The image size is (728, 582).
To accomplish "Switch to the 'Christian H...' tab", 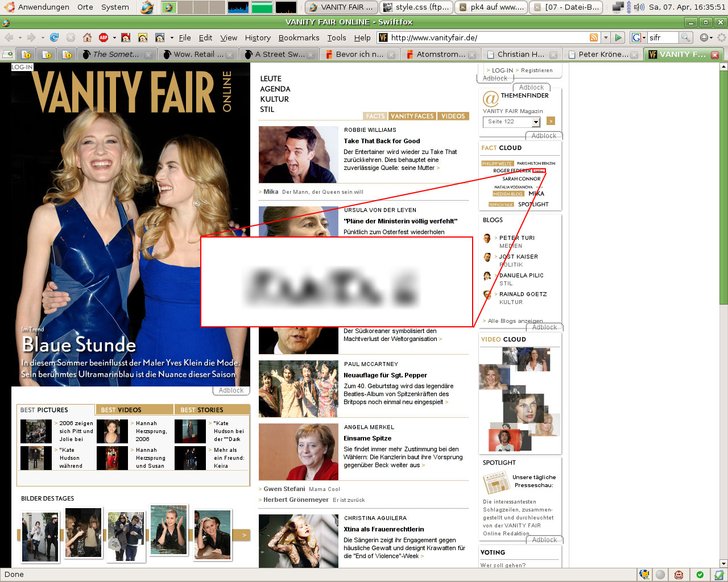I will 521,55.
